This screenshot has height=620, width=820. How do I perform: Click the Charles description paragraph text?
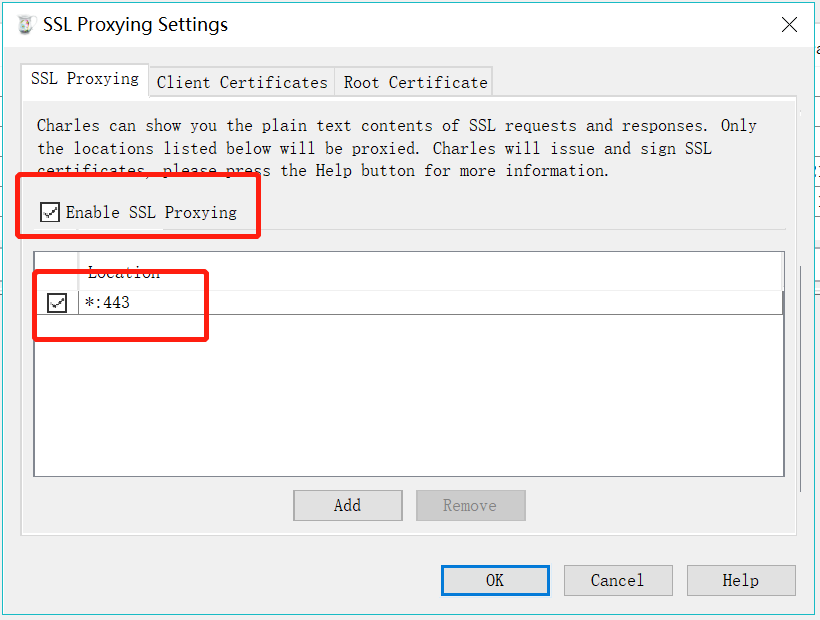396,148
